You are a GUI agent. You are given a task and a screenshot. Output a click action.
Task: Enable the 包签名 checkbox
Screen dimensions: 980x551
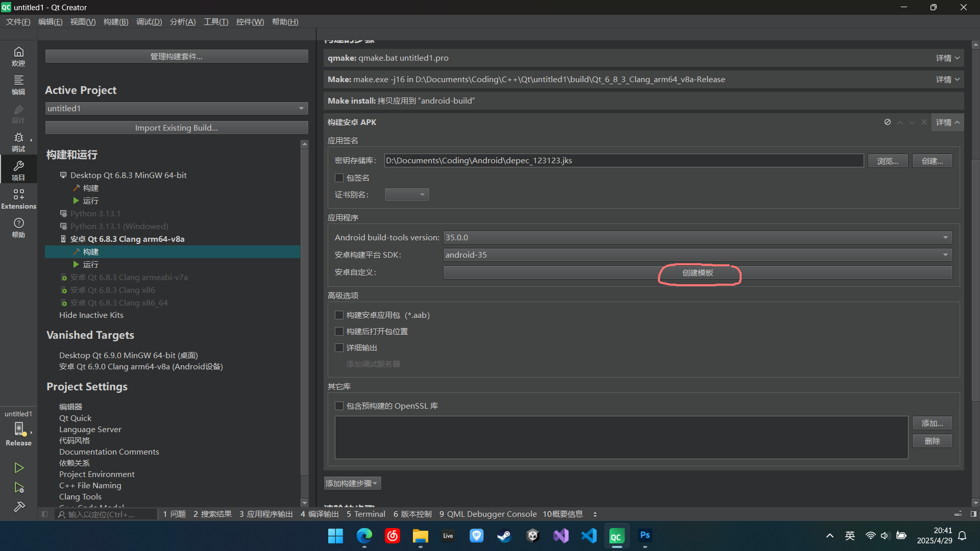pos(339,178)
